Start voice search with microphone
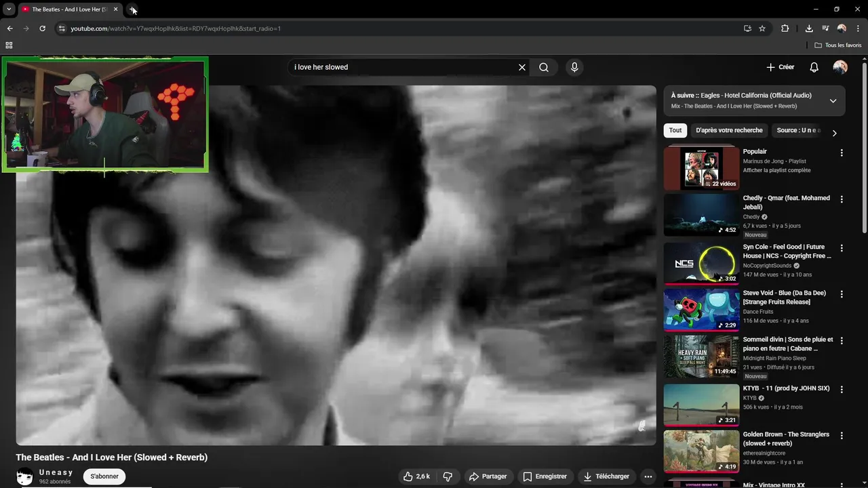Viewport: 868px width, 488px height. click(574, 67)
